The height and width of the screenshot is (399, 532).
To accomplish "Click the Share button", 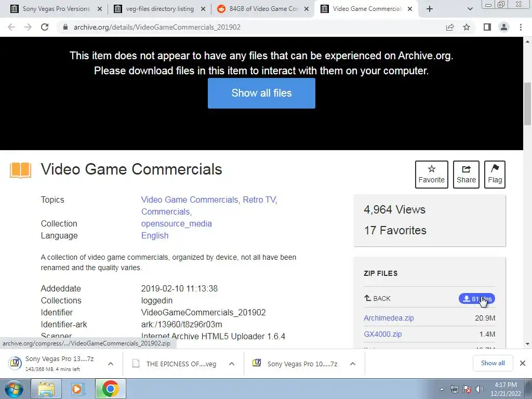I will [466, 175].
